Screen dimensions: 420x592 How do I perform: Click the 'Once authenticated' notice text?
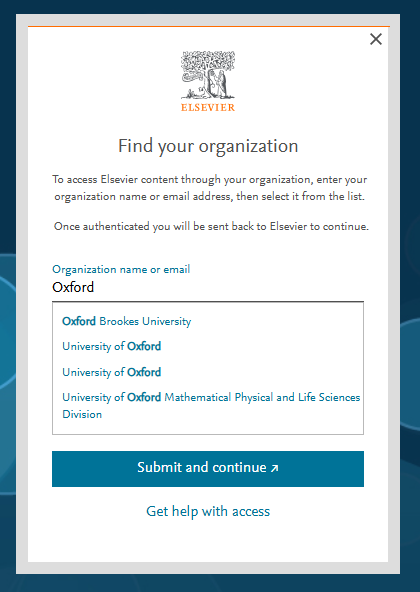click(211, 227)
